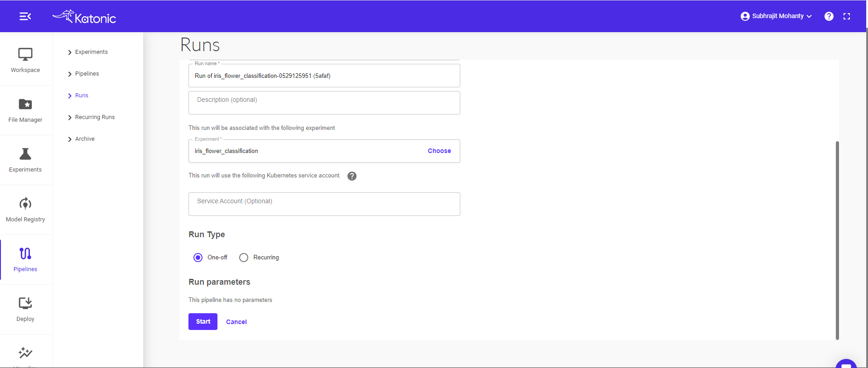Open the File Manager folder icon
This screenshot has width=868, height=368.
[25, 104]
